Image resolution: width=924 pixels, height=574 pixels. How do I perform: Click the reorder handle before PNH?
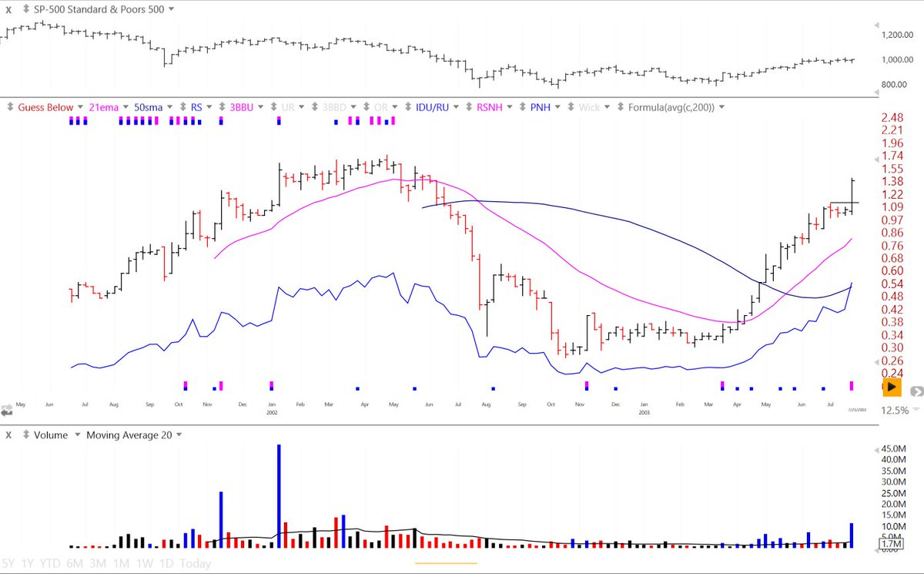[523, 107]
